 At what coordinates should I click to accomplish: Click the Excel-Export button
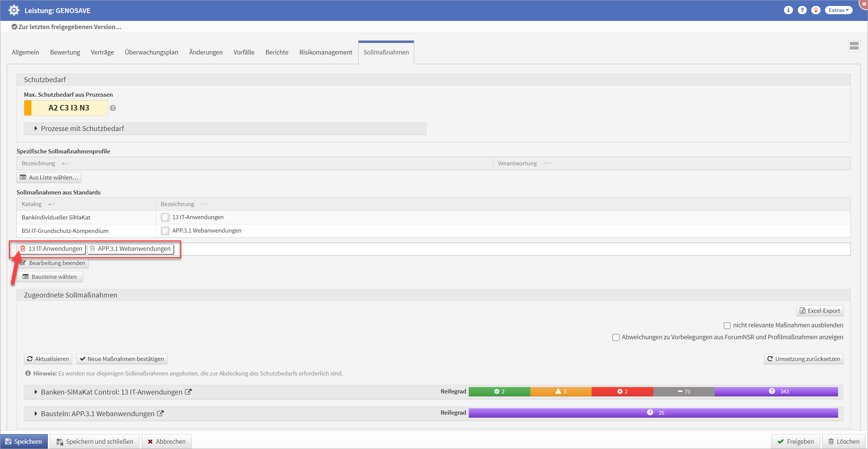click(x=820, y=311)
